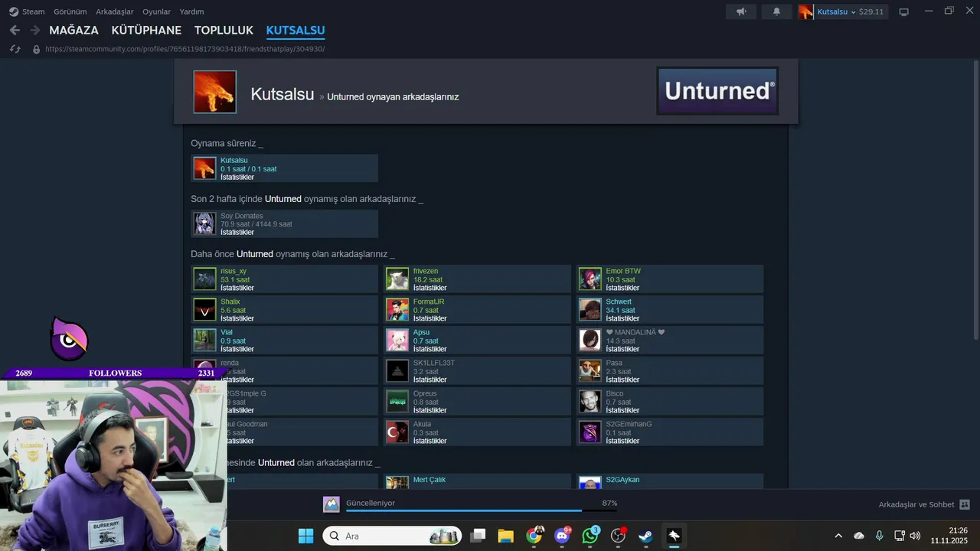The image size is (980, 551).
Task: Open Google Chrome from taskbar
Action: (534, 536)
